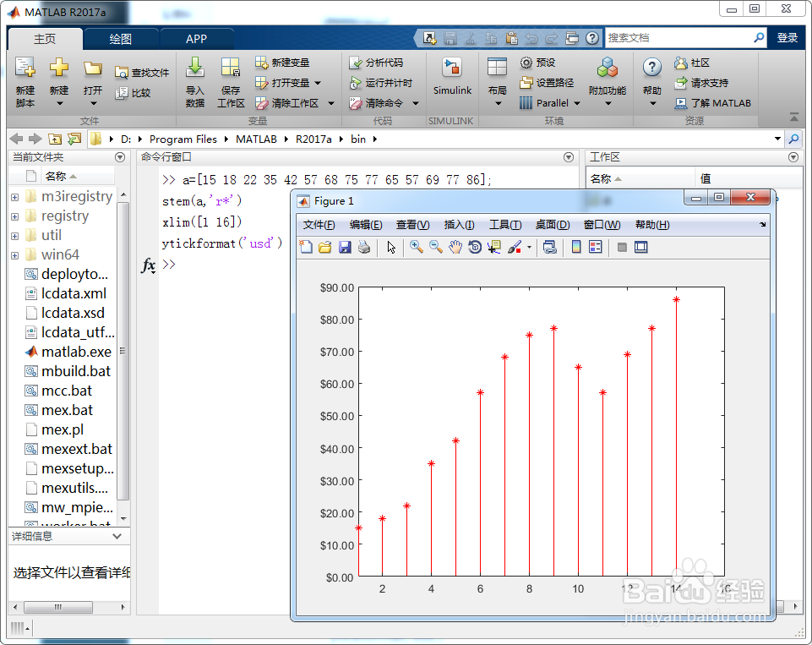Open the 布局 layout dropdown
This screenshot has width=812, height=645.
[x=498, y=103]
